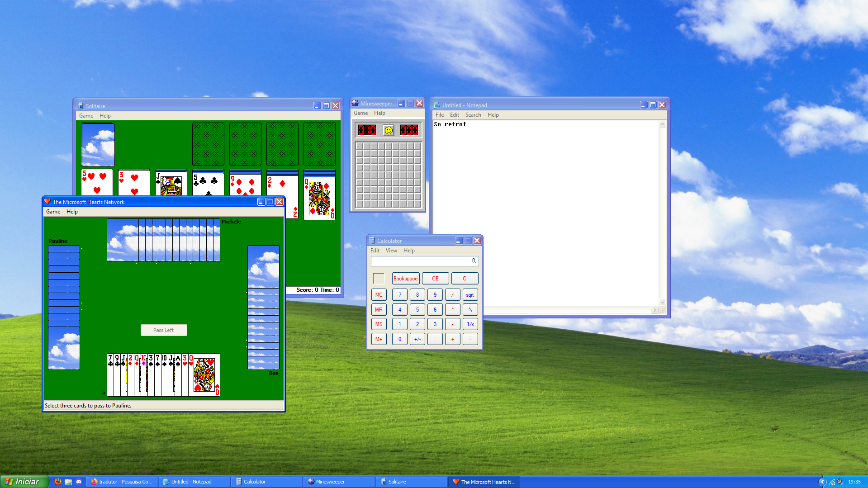Image resolution: width=868 pixels, height=488 pixels.
Task: Click the Solitaire stock deck card
Action: (x=98, y=145)
